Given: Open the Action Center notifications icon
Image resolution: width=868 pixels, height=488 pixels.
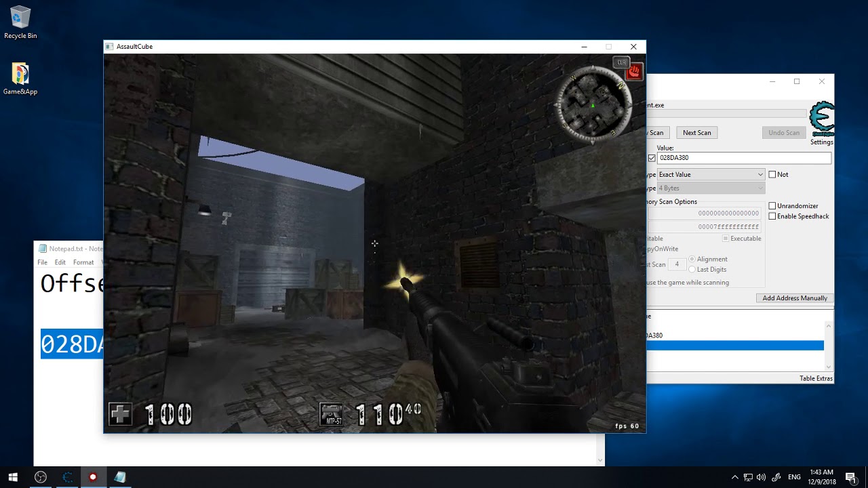Looking at the screenshot, I should coord(850,477).
